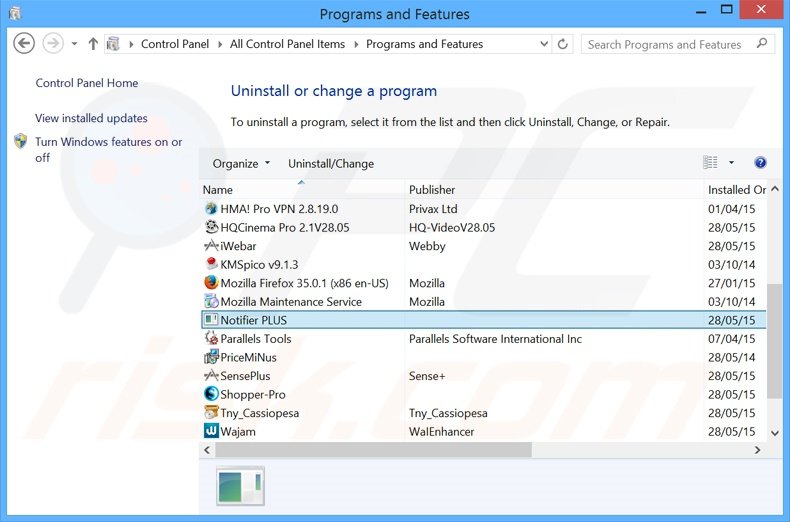Click Parallels Software International Inc publisher
This screenshot has width=790, height=522.
(x=495, y=339)
